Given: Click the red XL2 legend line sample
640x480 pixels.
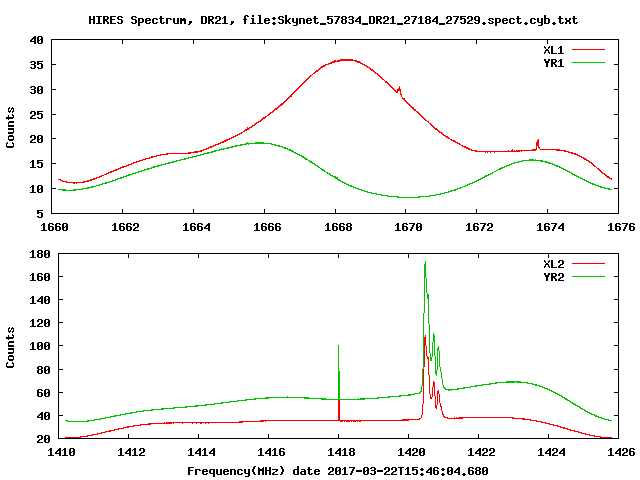Looking at the screenshot, I should pyautogui.click(x=591, y=264).
